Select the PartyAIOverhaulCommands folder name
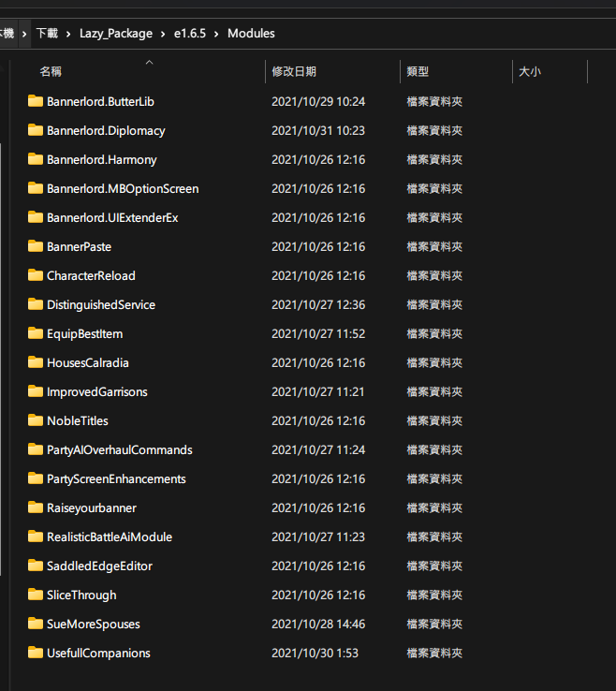 coord(120,450)
